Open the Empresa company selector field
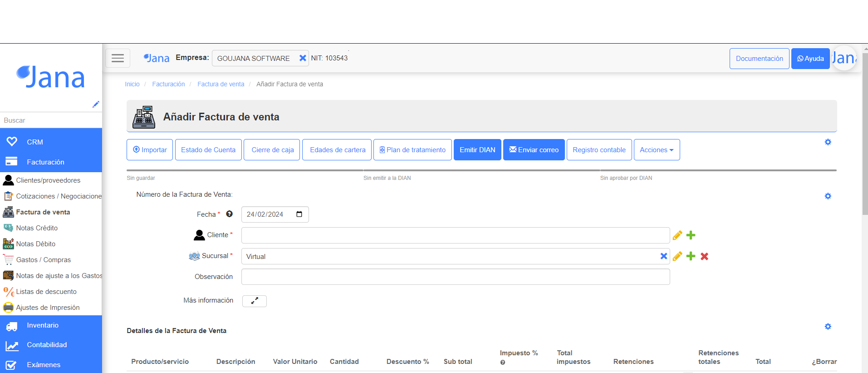The width and height of the screenshot is (868, 373). pos(260,58)
